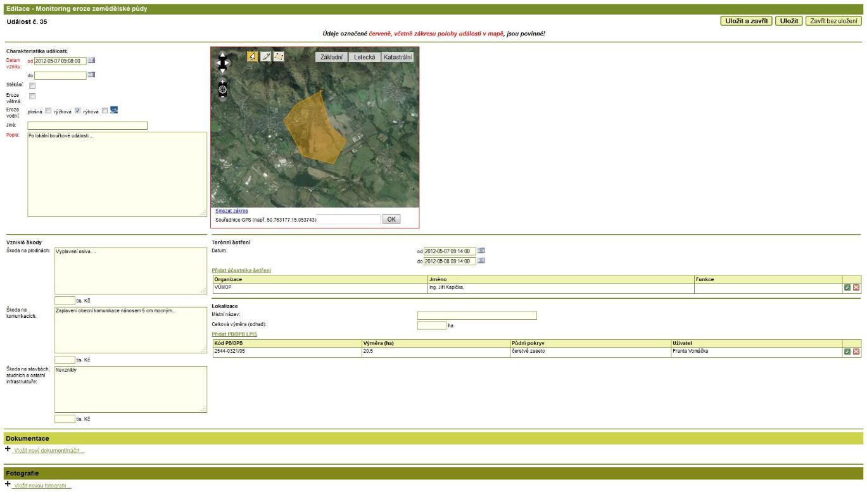Delete the VÚMOP participant row
This screenshot has width=867, height=504.
pyautogui.click(x=856, y=287)
